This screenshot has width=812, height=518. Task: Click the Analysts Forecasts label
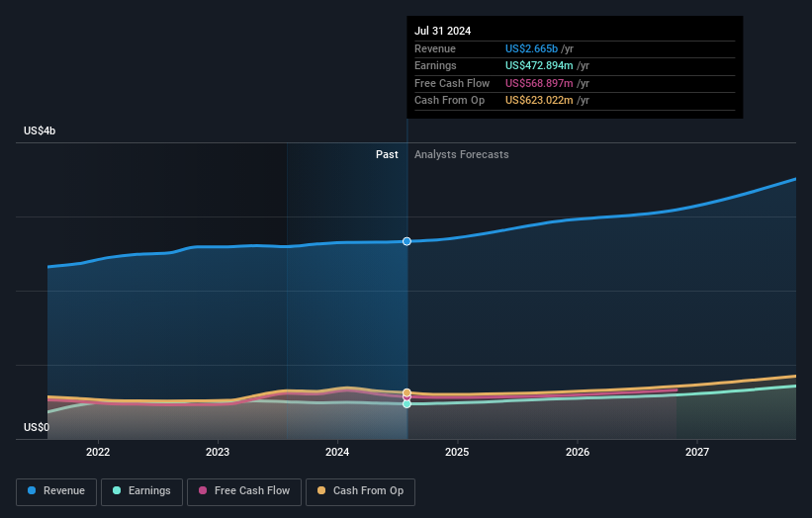462,154
